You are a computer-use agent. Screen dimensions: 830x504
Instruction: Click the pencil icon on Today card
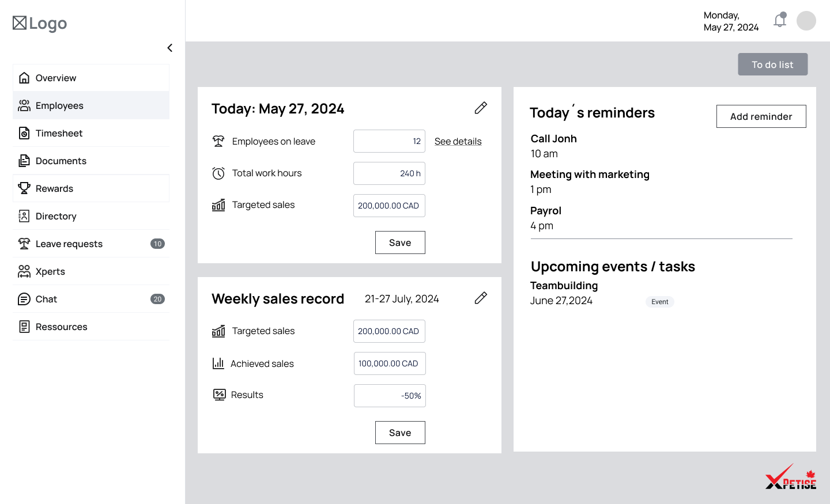coord(481,108)
